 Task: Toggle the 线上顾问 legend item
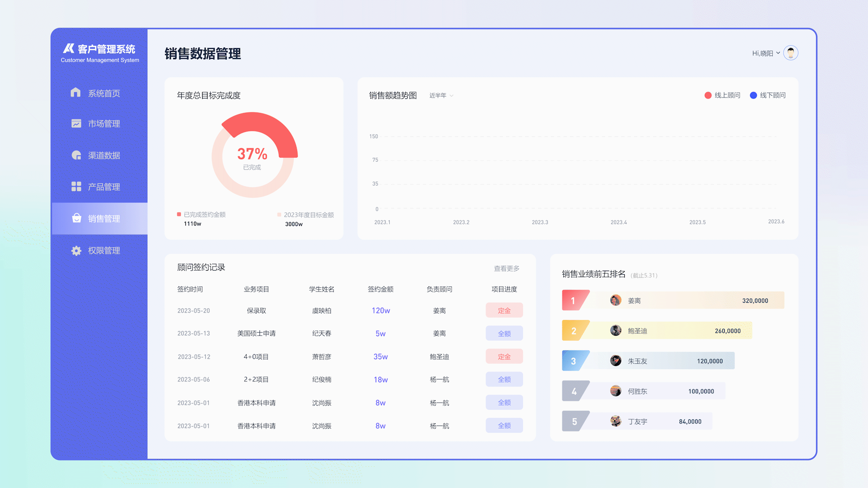(722, 95)
